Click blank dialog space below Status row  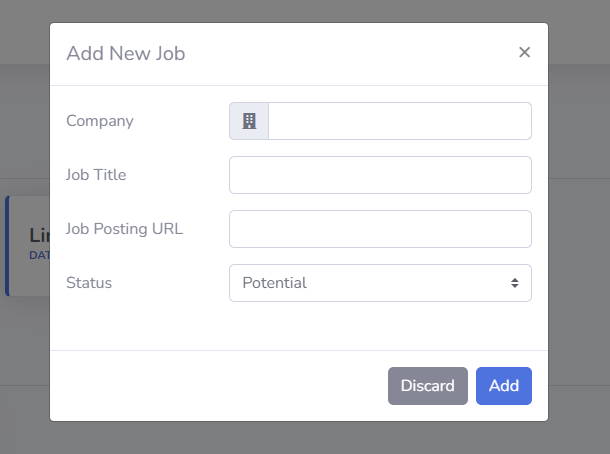[x=300, y=327]
